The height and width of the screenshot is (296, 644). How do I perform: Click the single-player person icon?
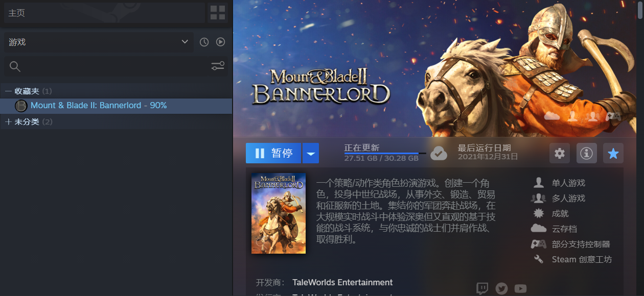(539, 183)
